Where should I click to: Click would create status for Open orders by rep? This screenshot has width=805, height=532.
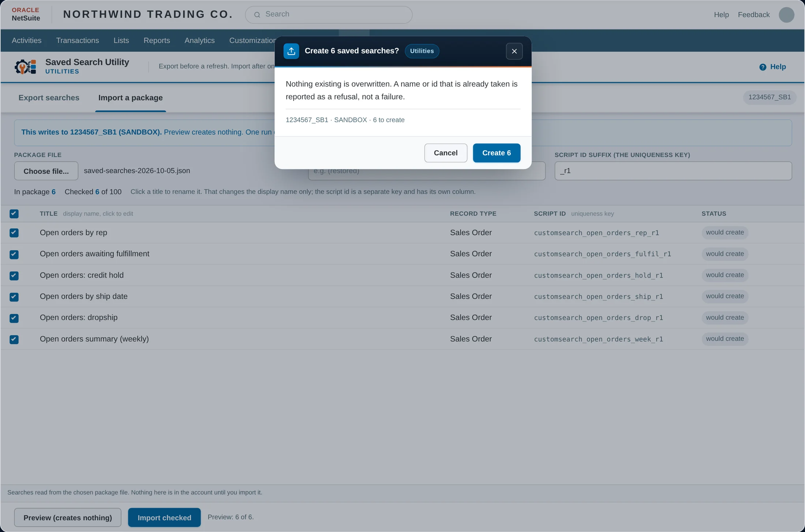tap(724, 233)
